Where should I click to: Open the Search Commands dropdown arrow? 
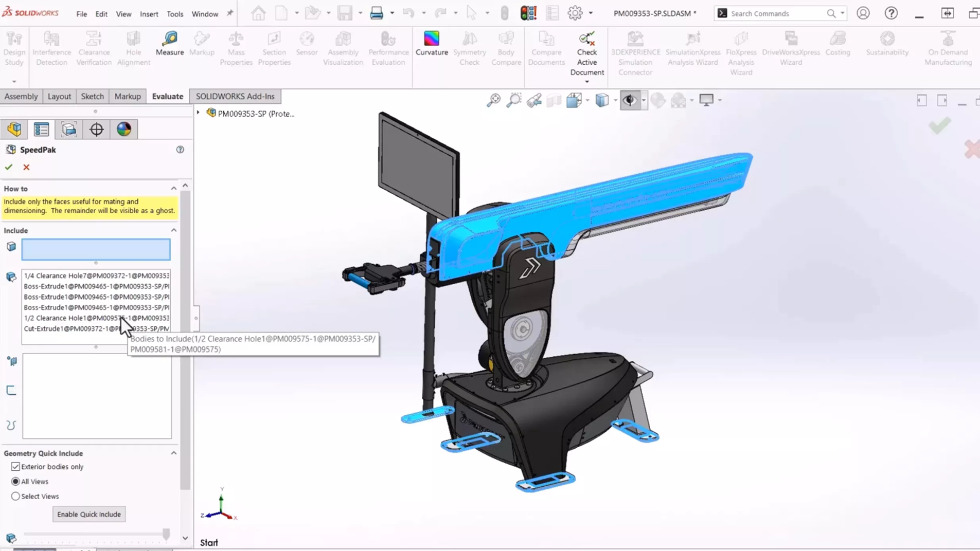842,13
